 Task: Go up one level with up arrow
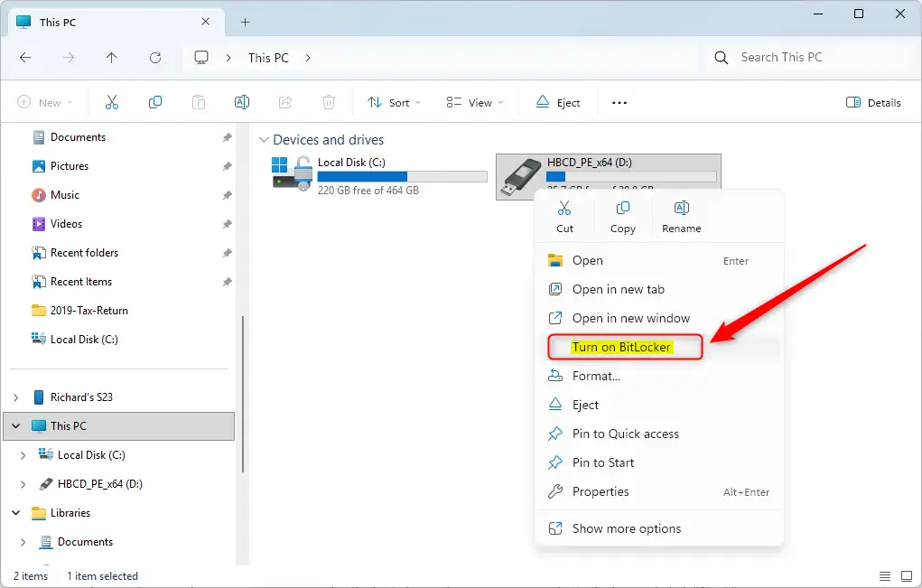point(112,57)
